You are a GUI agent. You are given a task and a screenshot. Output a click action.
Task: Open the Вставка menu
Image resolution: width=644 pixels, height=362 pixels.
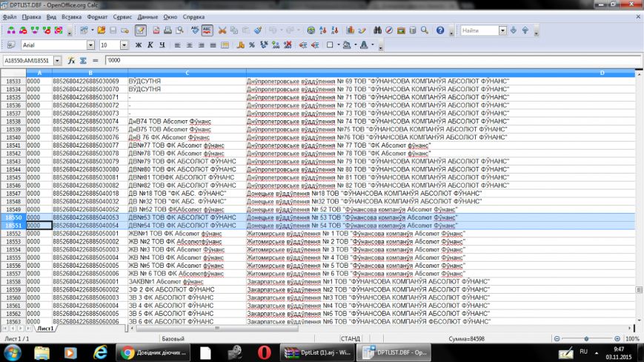pyautogui.click(x=71, y=17)
